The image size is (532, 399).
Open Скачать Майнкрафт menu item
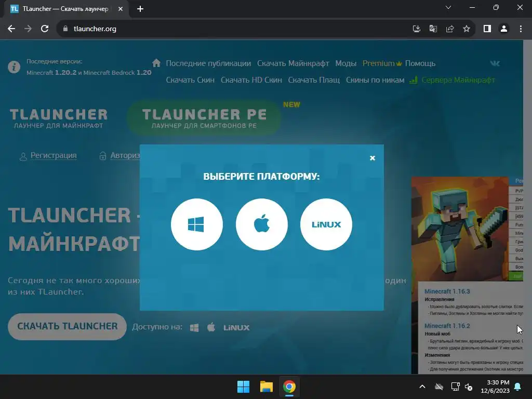pos(293,63)
